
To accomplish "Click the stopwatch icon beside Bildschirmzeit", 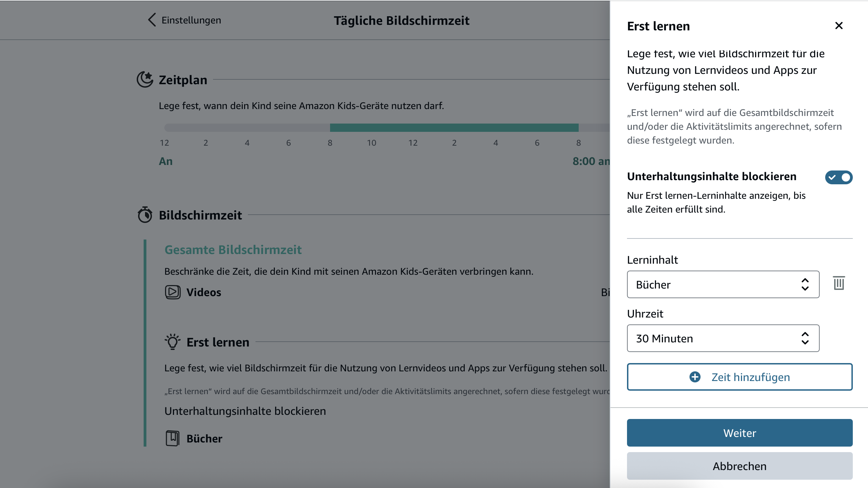I will coord(145,215).
